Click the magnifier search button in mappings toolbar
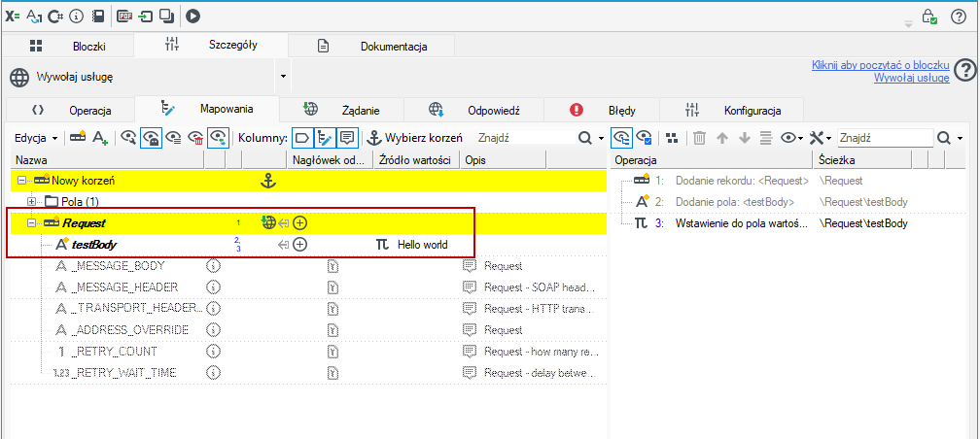Image resolution: width=980 pixels, height=439 pixels. pos(585,138)
